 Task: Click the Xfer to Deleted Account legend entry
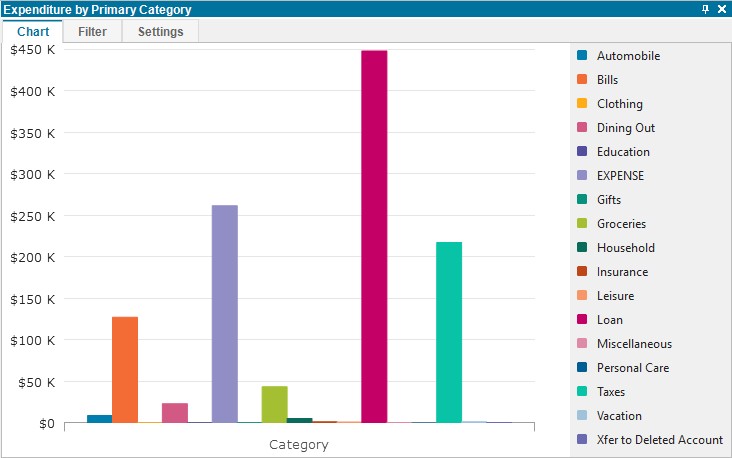(x=650, y=439)
